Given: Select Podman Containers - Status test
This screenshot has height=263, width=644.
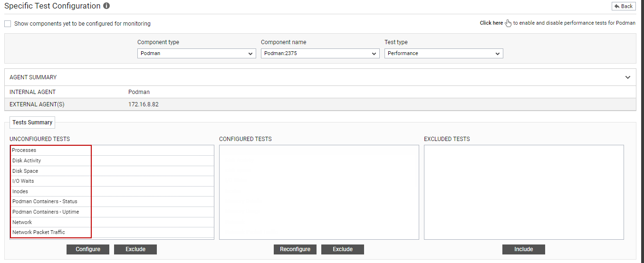Looking at the screenshot, I should point(112,202).
